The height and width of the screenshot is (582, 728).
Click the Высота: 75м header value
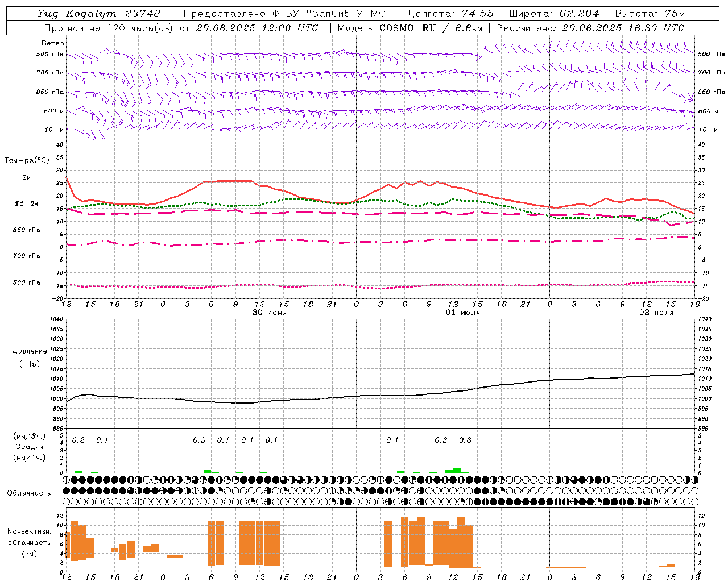click(x=650, y=14)
